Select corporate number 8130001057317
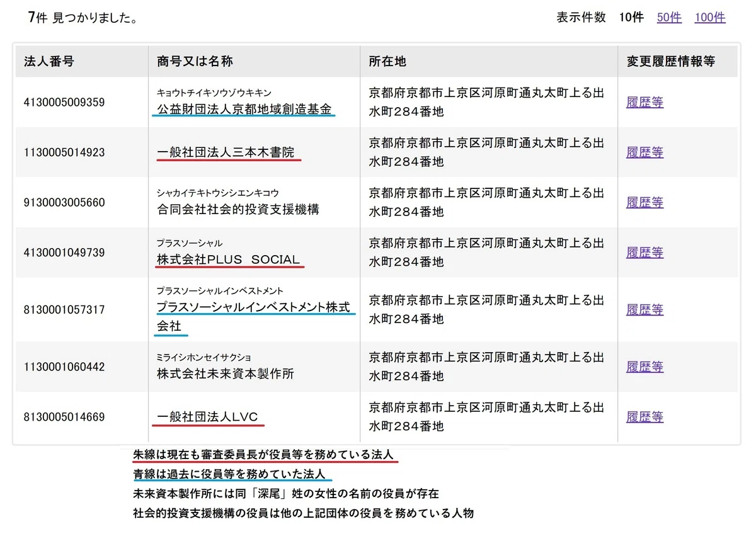This screenshot has width=756, height=558. 64,310
